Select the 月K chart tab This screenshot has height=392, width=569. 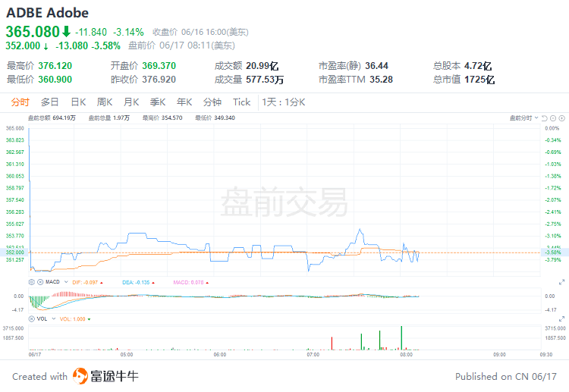click(131, 102)
